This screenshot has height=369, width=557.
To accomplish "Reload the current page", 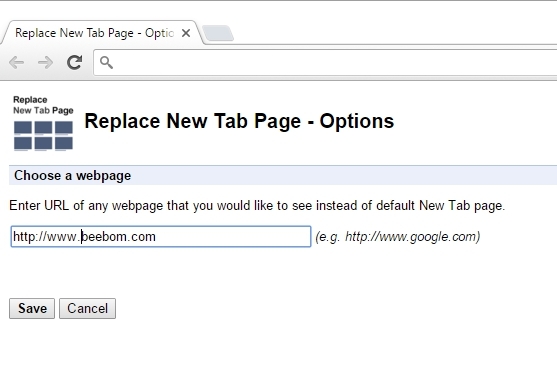I will coord(75,62).
